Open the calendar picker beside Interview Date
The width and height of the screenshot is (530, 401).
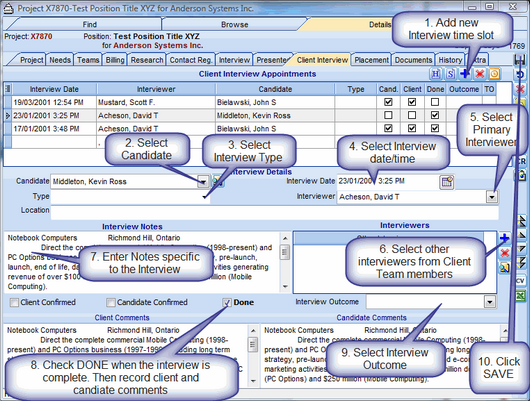click(x=447, y=182)
